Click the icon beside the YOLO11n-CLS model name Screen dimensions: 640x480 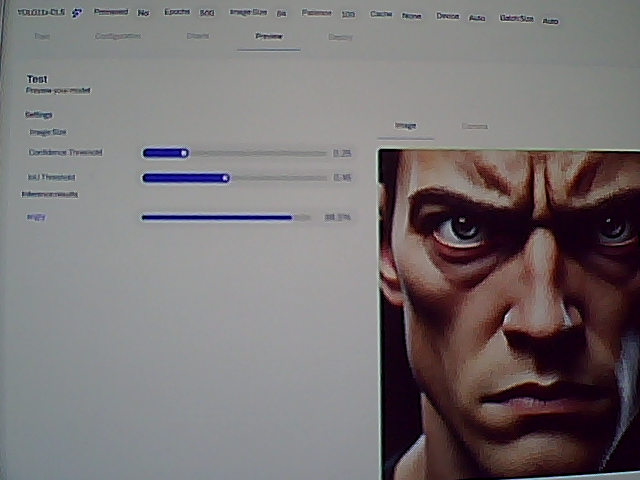tap(77, 13)
